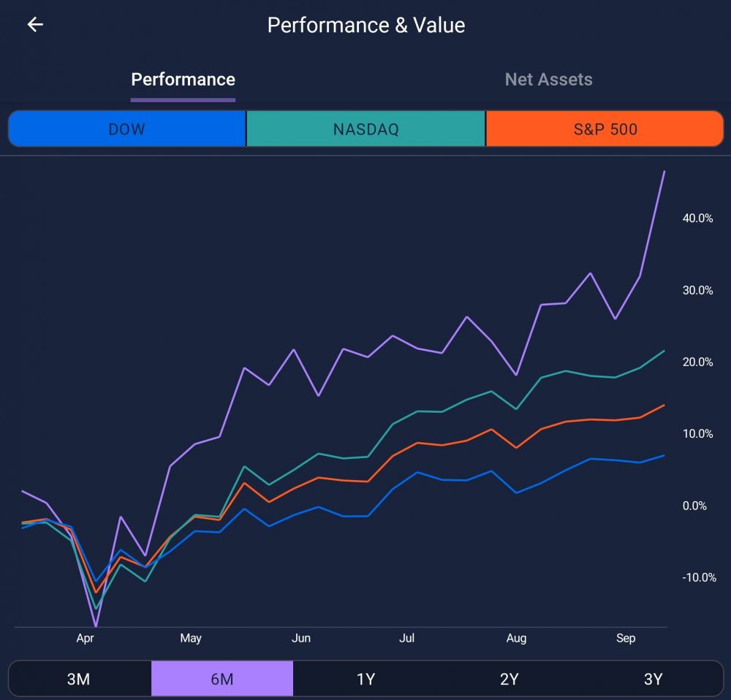This screenshot has width=731, height=700.
Task: Click the 40.0% axis label
Action: (697, 218)
